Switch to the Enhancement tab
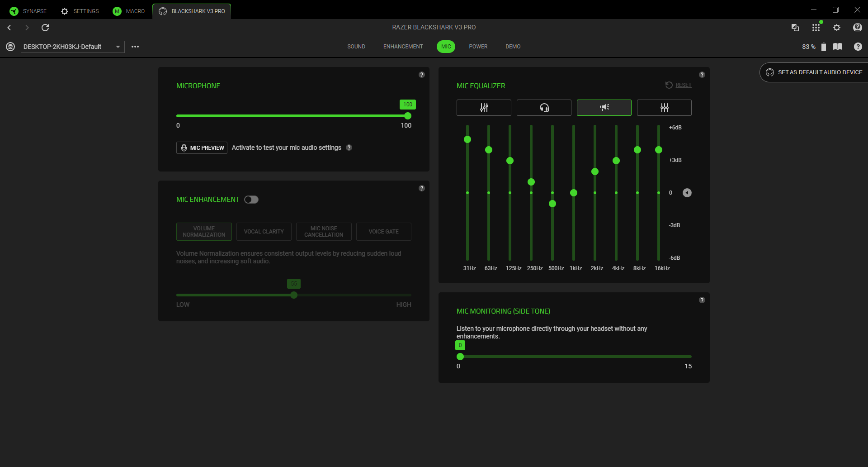Viewport: 868px width, 467px height. pos(403,47)
